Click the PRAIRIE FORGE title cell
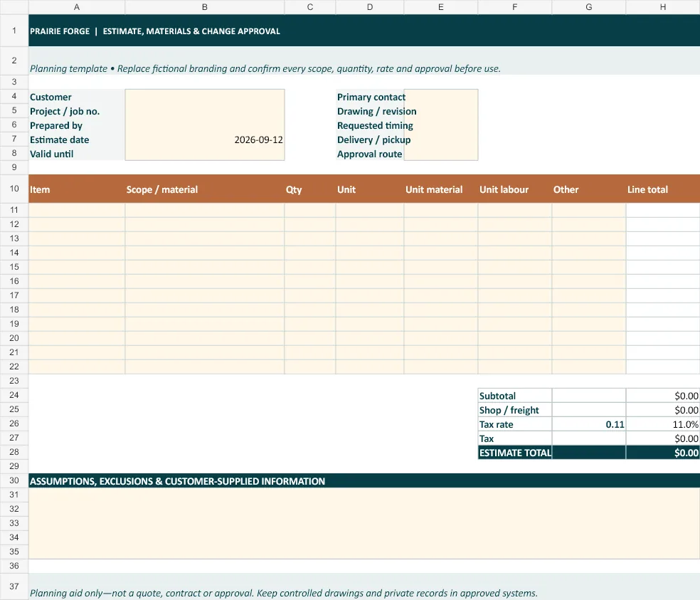 (364, 31)
